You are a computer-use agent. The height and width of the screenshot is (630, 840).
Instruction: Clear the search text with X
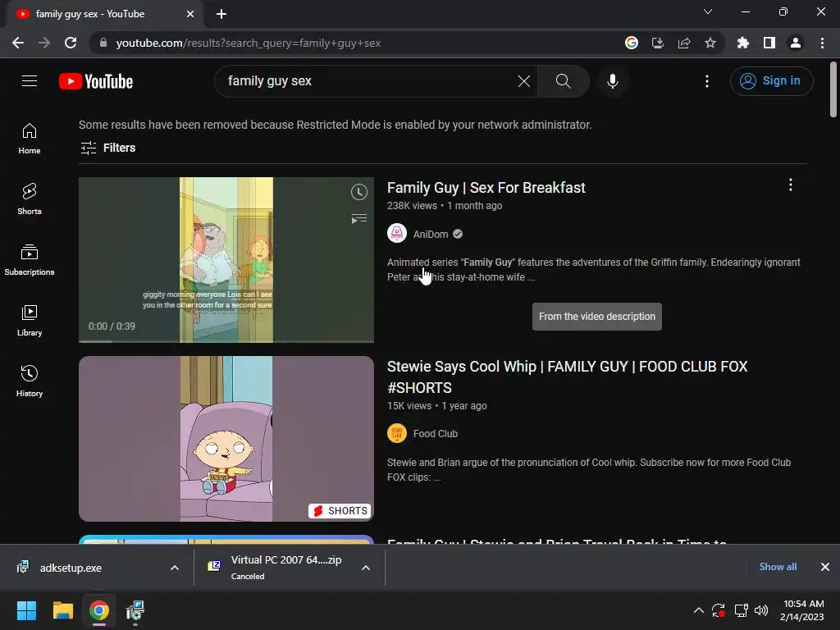pos(524,81)
